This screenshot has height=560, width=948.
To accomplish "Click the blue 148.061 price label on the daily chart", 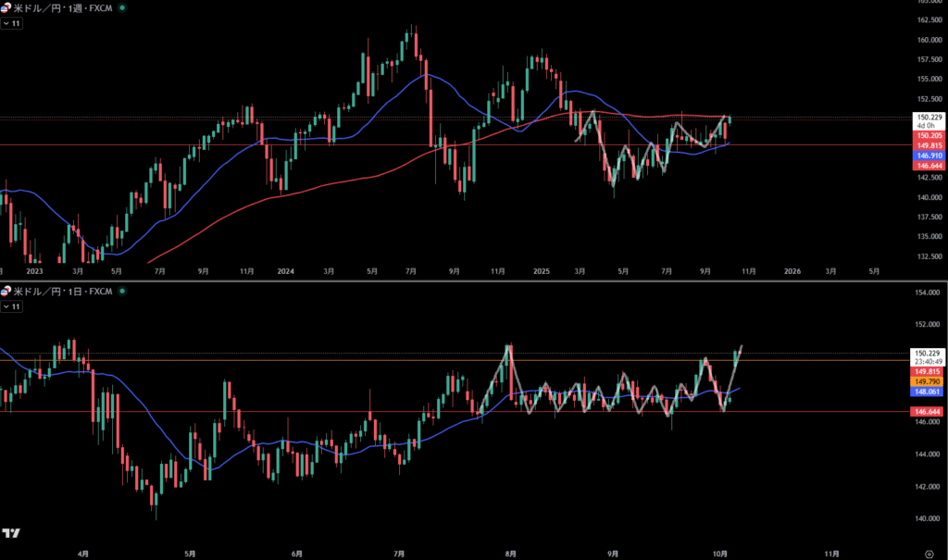I will pyautogui.click(x=929, y=391).
